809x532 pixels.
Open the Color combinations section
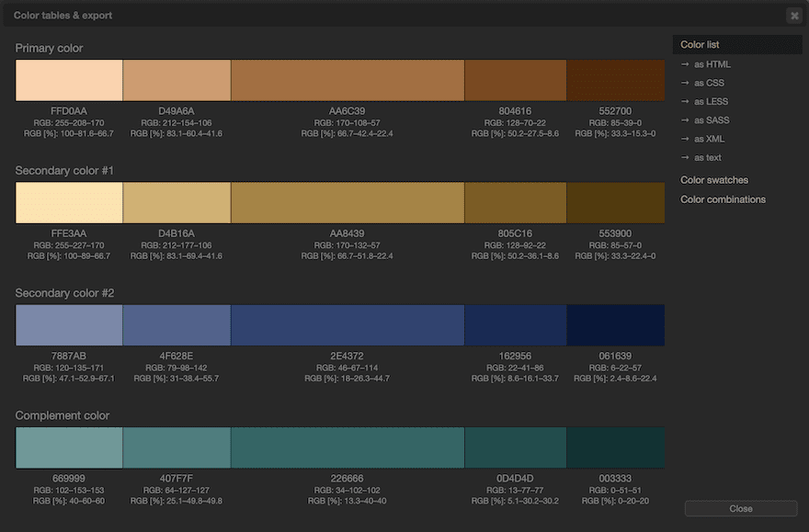(723, 199)
